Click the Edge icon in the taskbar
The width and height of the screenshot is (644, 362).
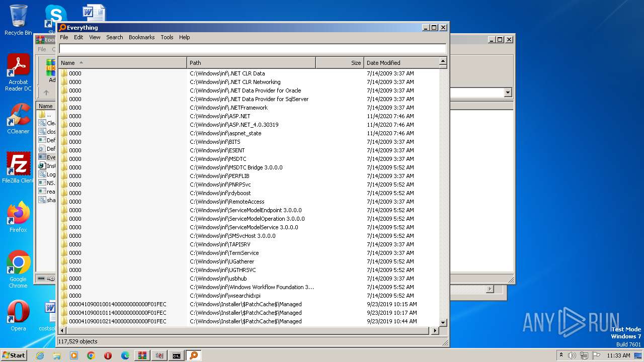[125, 355]
